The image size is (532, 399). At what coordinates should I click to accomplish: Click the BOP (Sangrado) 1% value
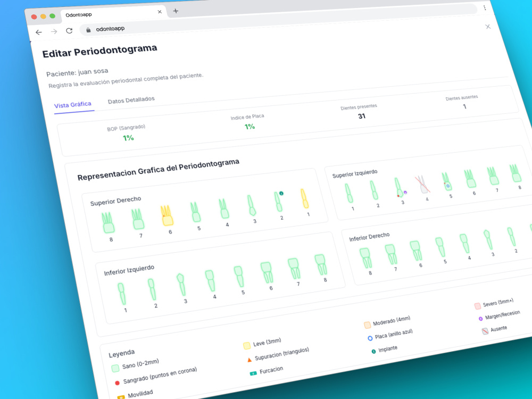tap(128, 138)
